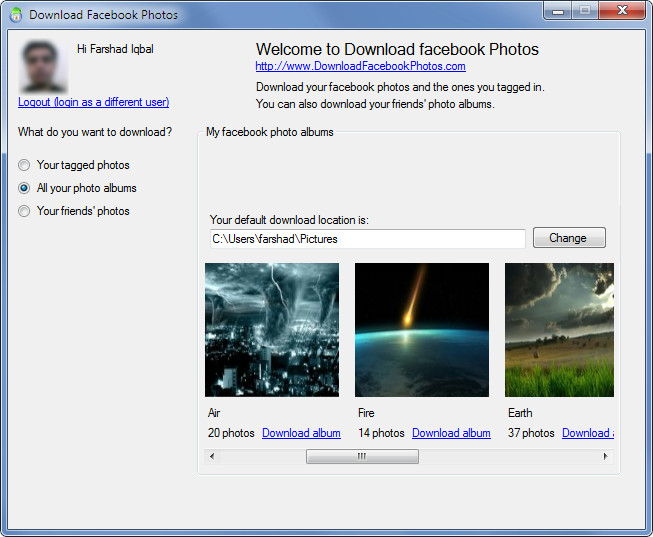The height and width of the screenshot is (537, 653).
Task: Click Download album for the Fire album
Action: 451,433
